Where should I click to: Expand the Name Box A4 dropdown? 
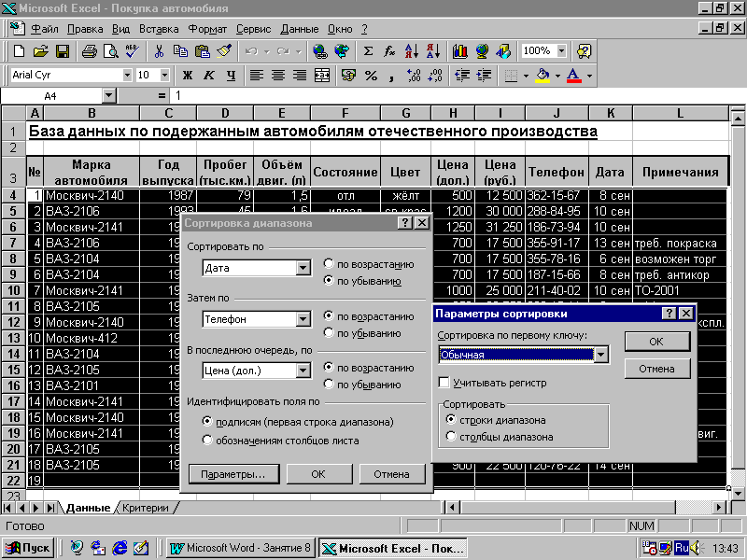[109, 96]
